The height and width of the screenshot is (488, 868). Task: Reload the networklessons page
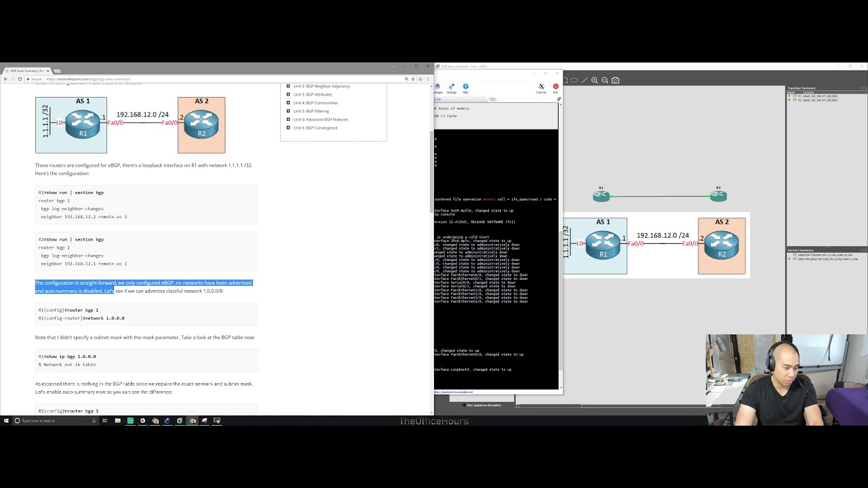tap(20, 79)
